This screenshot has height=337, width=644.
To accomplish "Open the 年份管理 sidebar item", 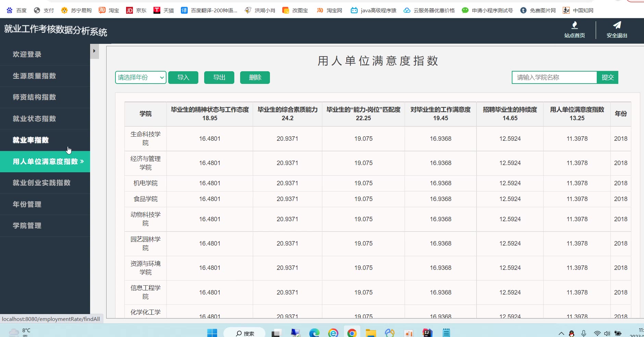I will pos(27,204).
